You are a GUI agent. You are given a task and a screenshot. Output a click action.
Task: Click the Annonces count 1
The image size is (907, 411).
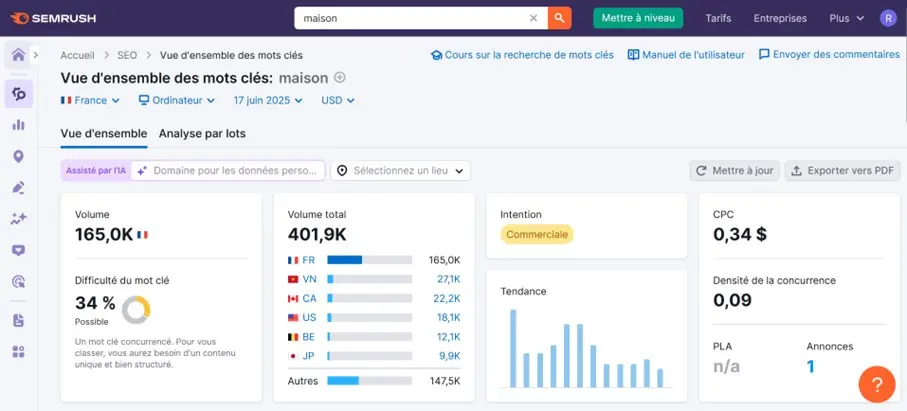[x=811, y=366]
